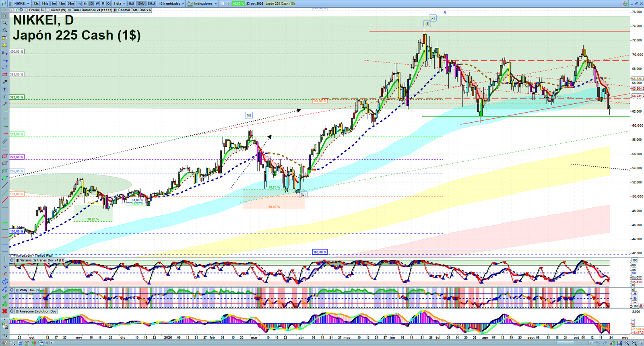This screenshot has width=644, height=346.
Task: Click the Sistema de trenes Doc v4 label
Action: 42,260
